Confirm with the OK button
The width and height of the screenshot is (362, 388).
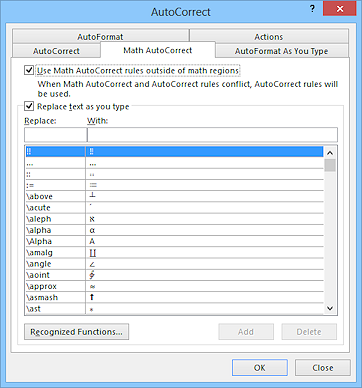pos(260,368)
